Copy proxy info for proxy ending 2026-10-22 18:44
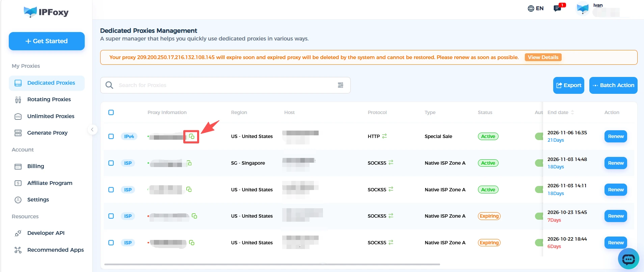 coord(192,243)
